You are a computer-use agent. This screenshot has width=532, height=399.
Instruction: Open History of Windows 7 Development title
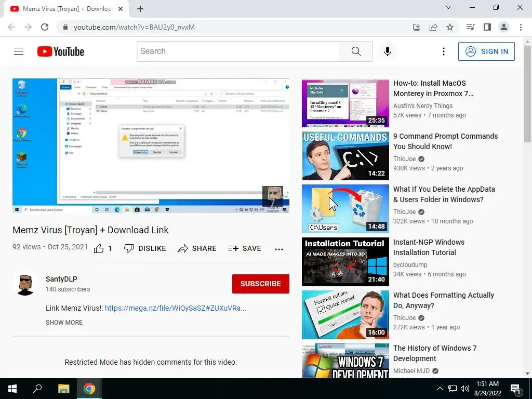click(435, 353)
